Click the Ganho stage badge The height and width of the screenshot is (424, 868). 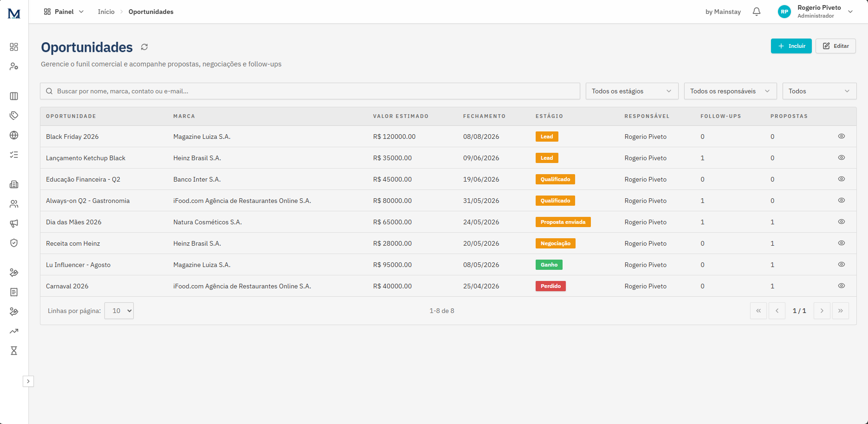pos(549,265)
